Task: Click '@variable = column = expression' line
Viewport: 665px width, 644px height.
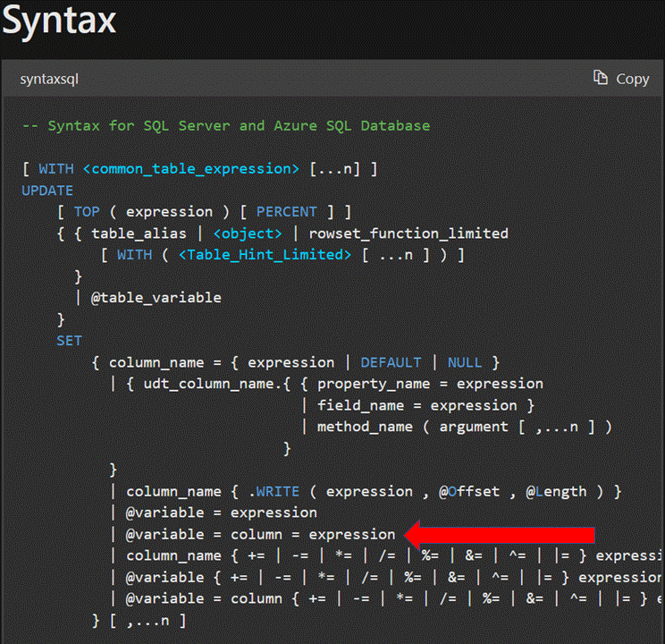Action: coord(260,535)
